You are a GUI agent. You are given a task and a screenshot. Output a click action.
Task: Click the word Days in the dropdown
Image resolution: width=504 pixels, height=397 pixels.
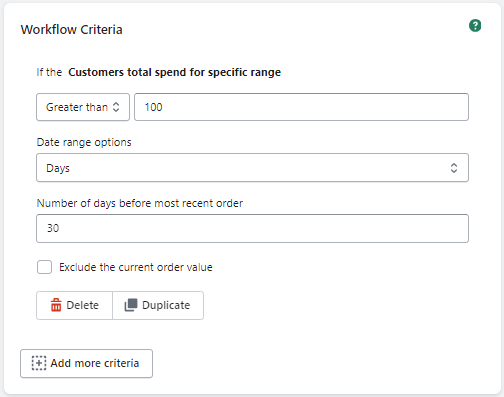58,168
